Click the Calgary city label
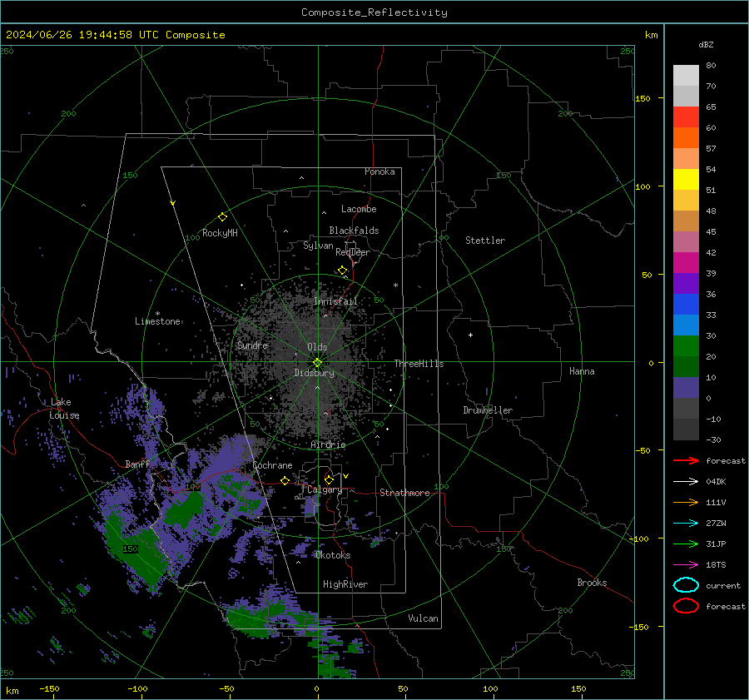The width and height of the screenshot is (749, 700). (325, 489)
